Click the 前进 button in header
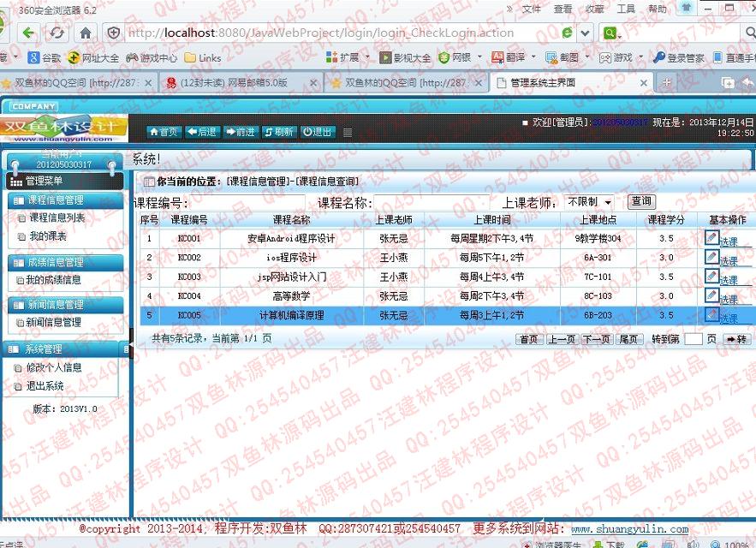Viewport: 756px width, 548px height. 240,132
